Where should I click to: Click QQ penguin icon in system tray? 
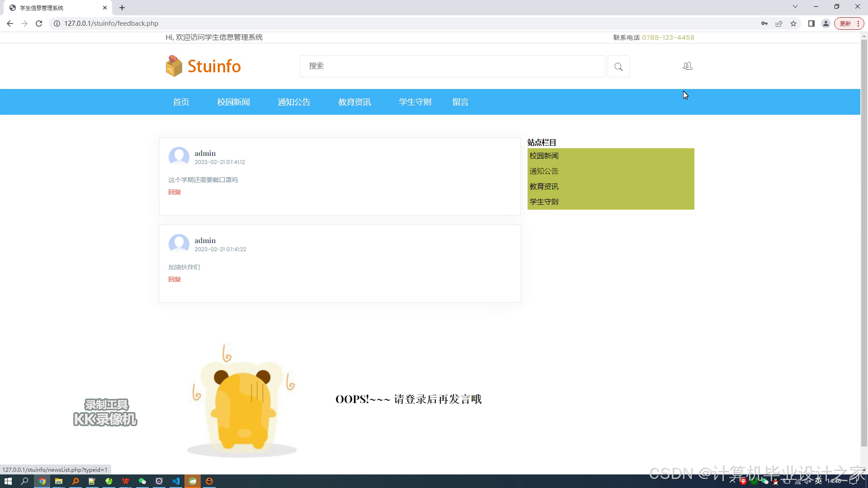coord(776,481)
